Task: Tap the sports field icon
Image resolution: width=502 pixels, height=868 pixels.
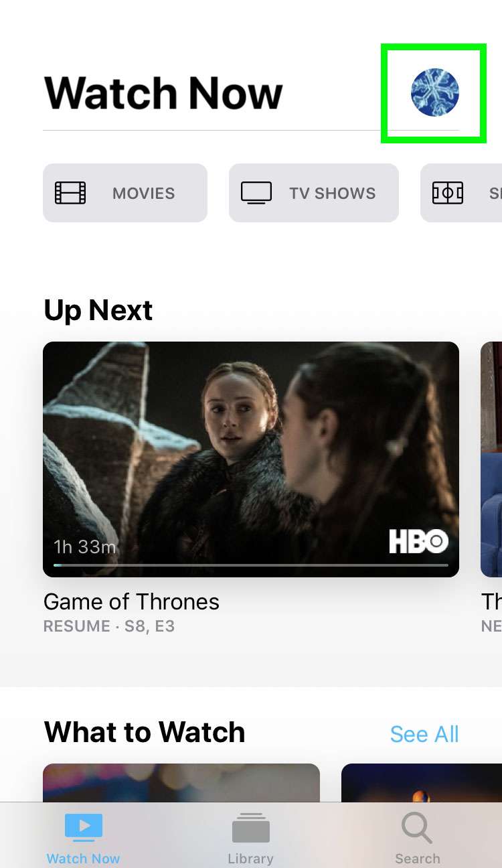Action: [448, 193]
